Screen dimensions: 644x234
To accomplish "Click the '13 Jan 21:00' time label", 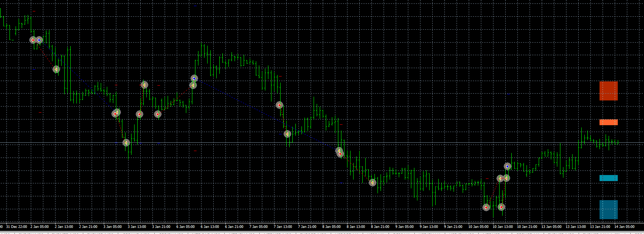I will pos(600,227).
